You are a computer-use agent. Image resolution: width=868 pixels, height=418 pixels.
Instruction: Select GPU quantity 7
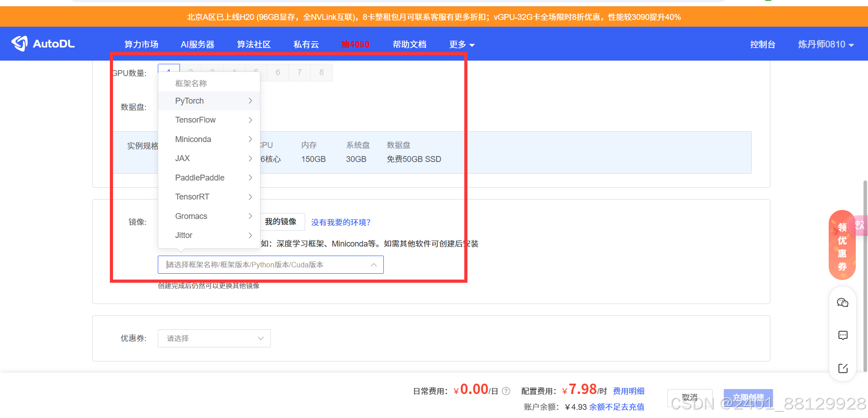299,72
